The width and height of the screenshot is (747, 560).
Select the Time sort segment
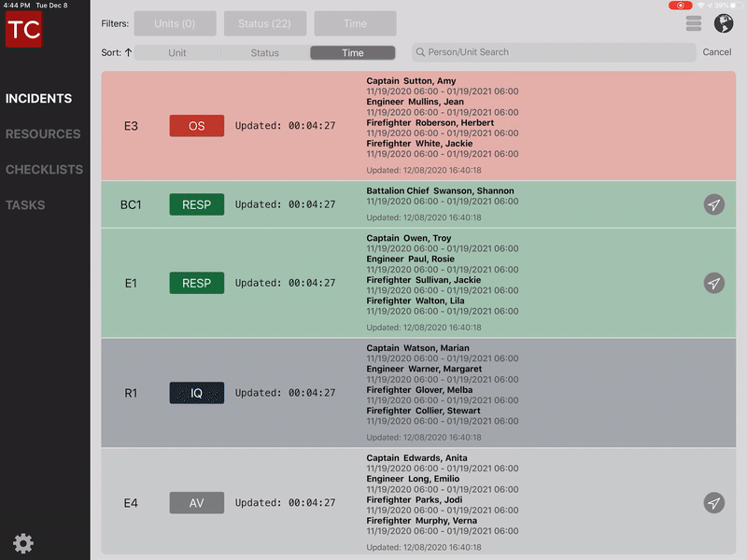click(x=353, y=53)
